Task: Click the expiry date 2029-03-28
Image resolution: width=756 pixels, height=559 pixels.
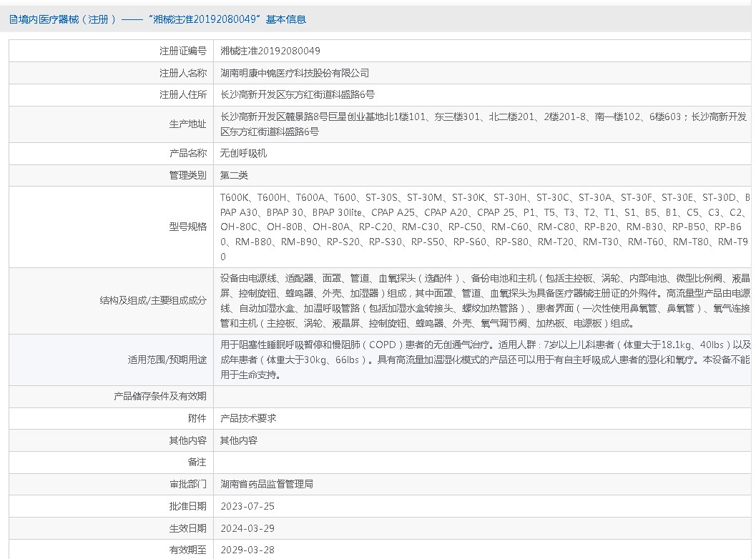Action: 247,550
